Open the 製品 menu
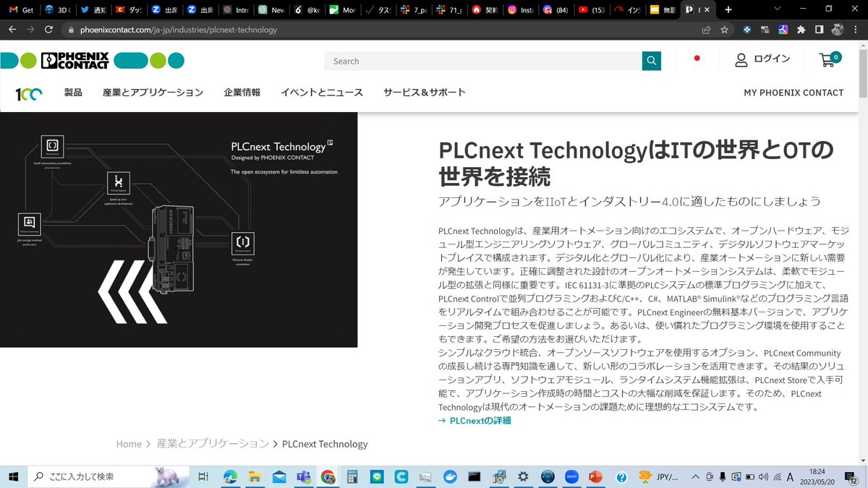Image resolution: width=868 pixels, height=488 pixels. point(73,93)
